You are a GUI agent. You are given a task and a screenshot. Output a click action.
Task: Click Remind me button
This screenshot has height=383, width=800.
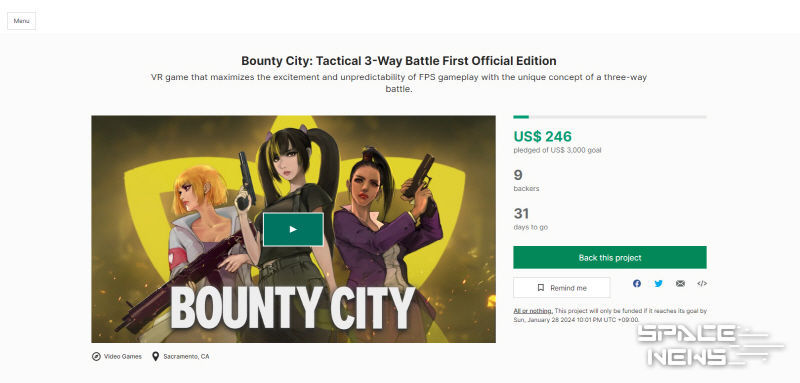(x=562, y=288)
